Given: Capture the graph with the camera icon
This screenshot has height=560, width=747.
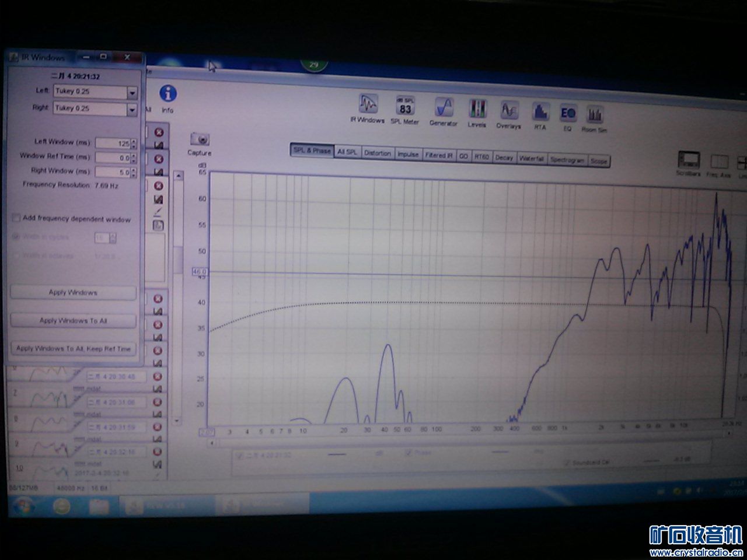Looking at the screenshot, I should (200, 139).
